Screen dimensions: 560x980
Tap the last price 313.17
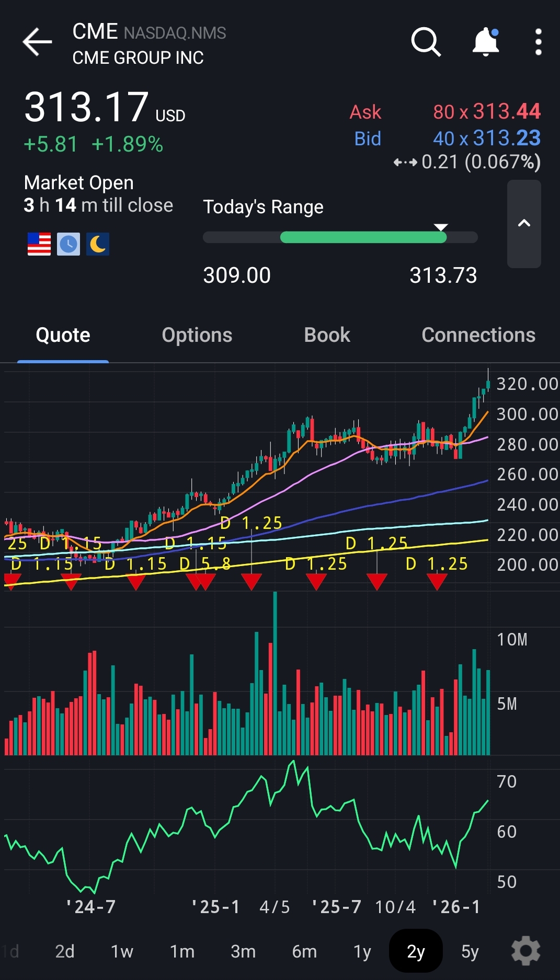tap(86, 107)
